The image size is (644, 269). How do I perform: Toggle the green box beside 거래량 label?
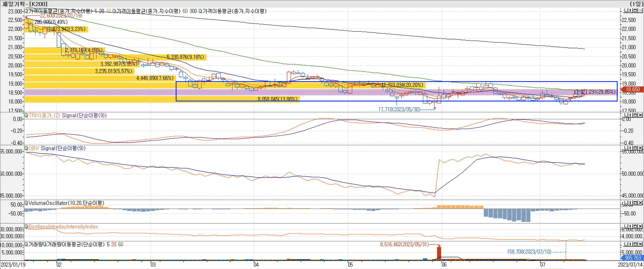pos(26,244)
